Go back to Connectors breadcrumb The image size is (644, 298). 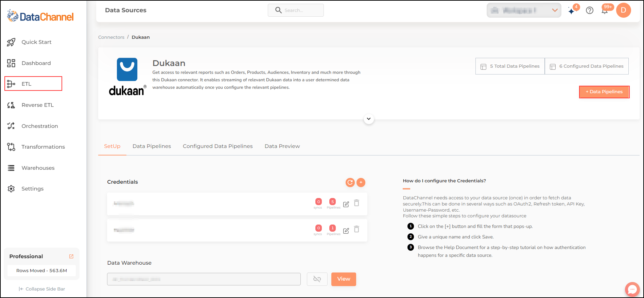point(111,37)
